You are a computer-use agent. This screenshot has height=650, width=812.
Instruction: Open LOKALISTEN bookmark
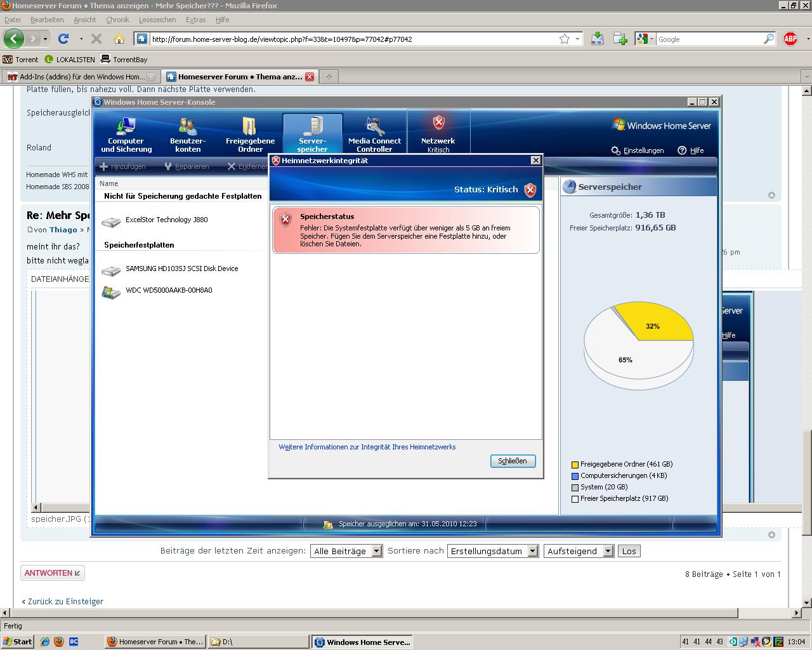(70, 60)
